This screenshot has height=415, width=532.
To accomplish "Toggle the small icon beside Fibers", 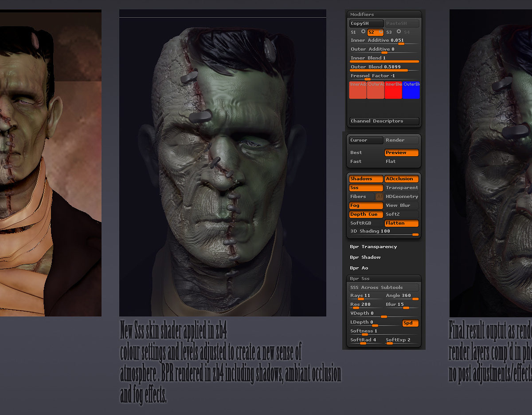I will coord(379,197).
